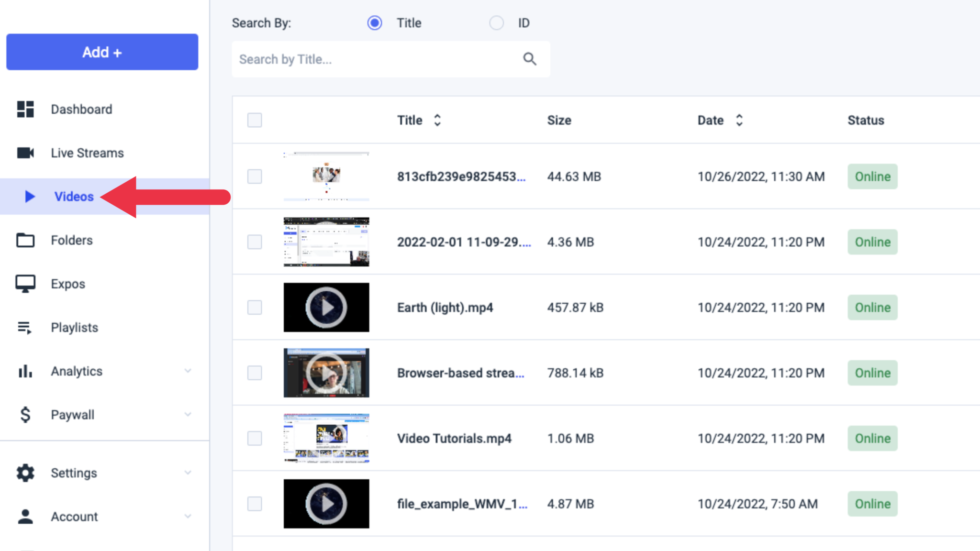Click the search magnifier icon
The width and height of the screenshot is (980, 551).
[x=529, y=58]
